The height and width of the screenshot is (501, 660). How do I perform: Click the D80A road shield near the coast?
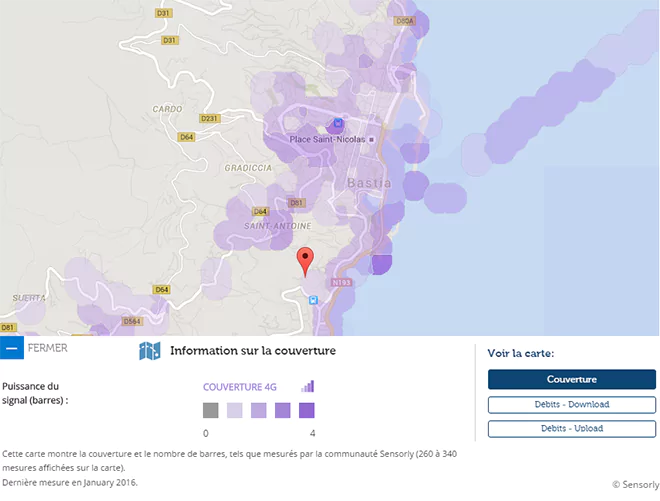pyautogui.click(x=404, y=20)
